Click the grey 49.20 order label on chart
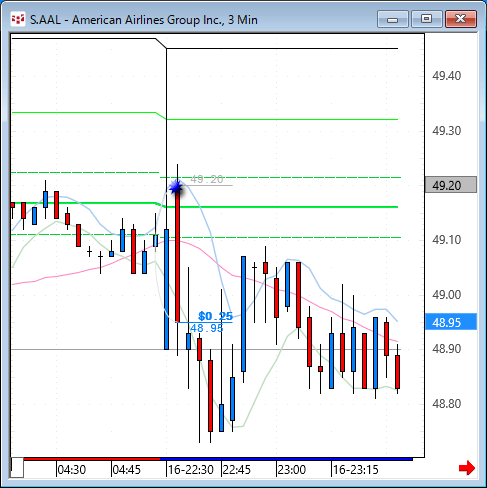Viewport: 487px width, 488px height. [207, 179]
